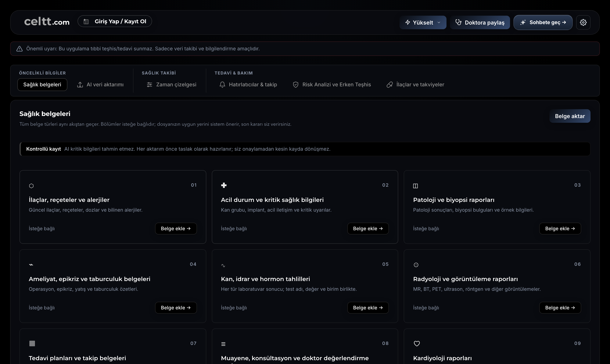The height and width of the screenshot is (364, 610).
Task: Click the wave icon on Kan, idrar card
Action: point(223,265)
